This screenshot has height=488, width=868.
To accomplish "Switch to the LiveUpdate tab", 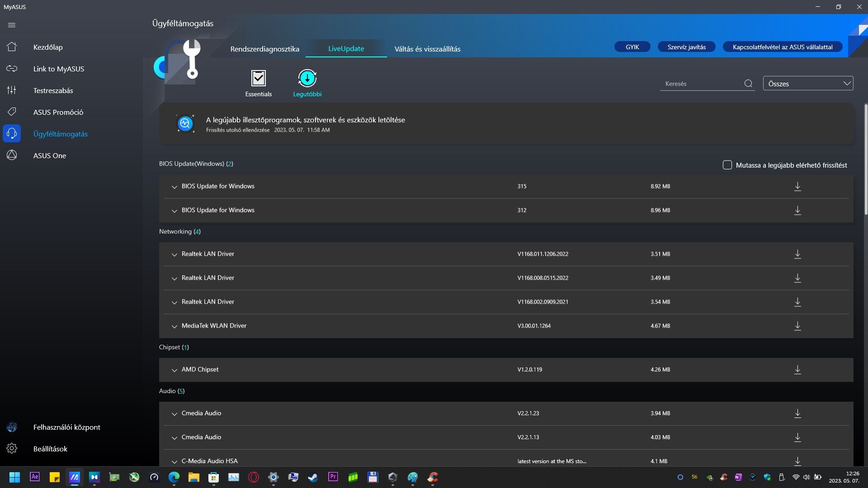I will click(346, 49).
